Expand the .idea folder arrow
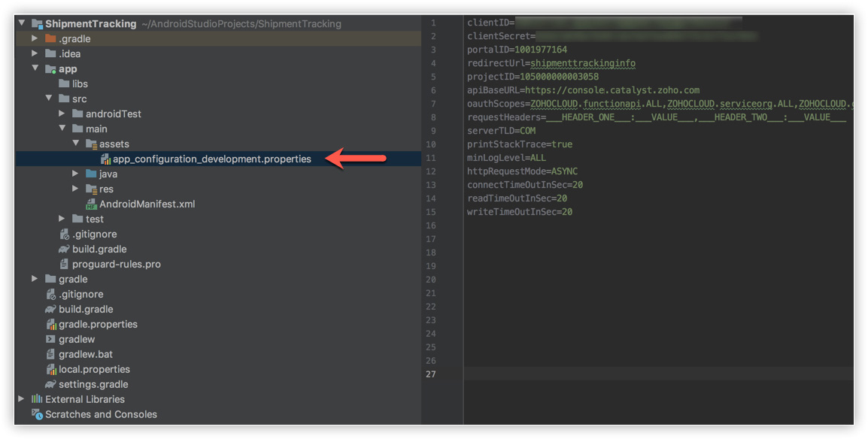868x439 pixels. [x=35, y=53]
